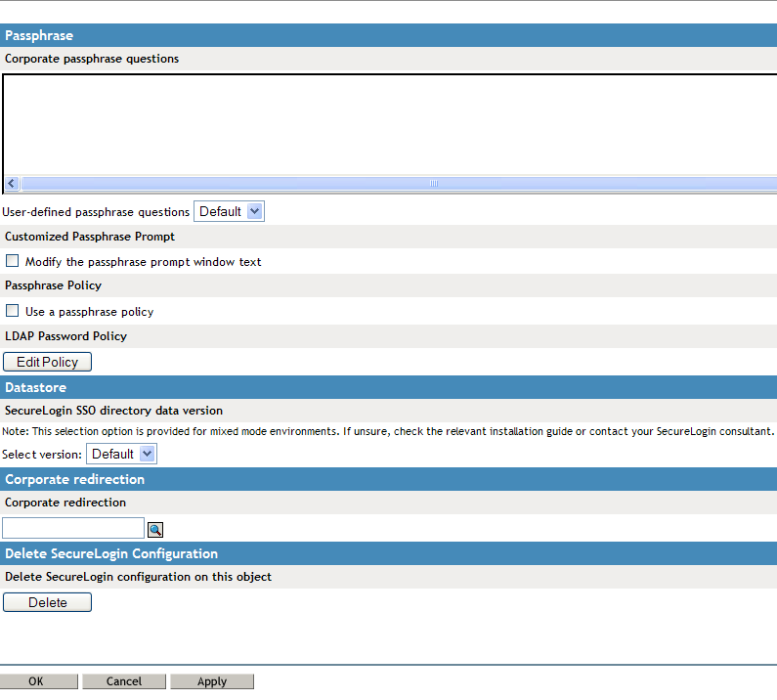Viewport: 777px width, 700px height.
Task: Open the Corporate redirection object browser icon
Action: [155, 530]
